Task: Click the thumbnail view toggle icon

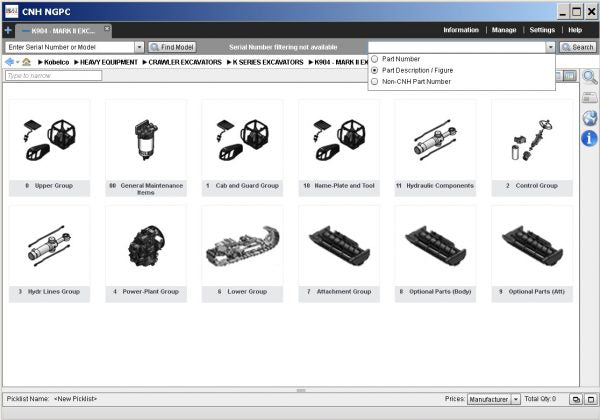Action: [x=568, y=76]
